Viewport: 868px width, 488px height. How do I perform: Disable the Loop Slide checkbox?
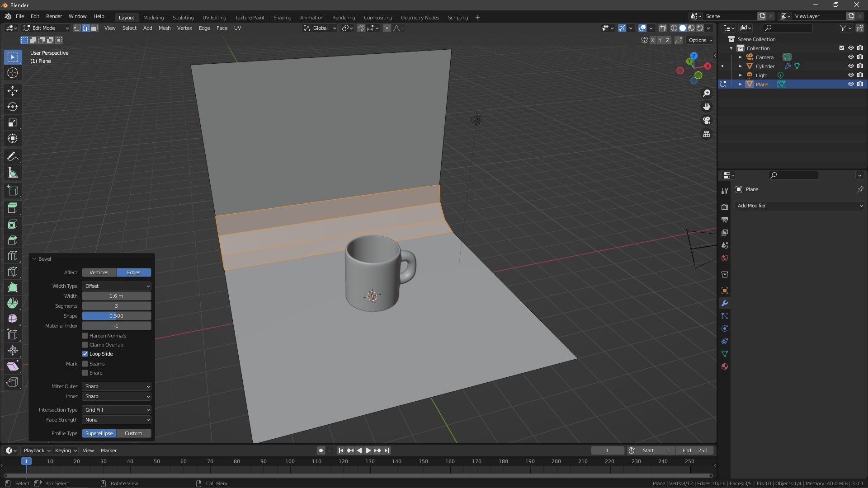click(85, 354)
